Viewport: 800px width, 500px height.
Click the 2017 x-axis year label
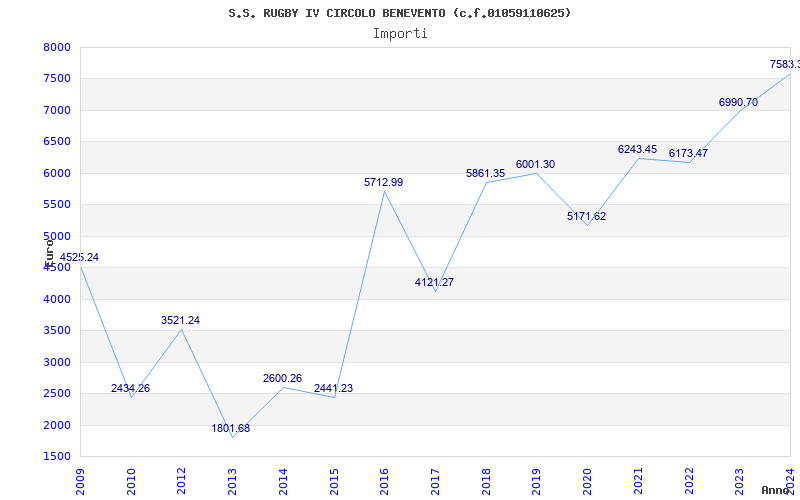[x=435, y=482]
